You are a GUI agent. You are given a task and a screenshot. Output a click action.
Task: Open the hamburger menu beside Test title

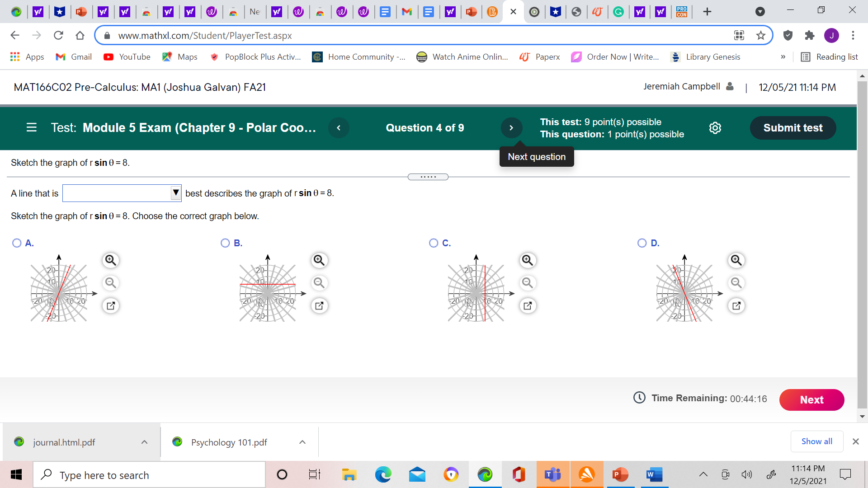(31, 128)
